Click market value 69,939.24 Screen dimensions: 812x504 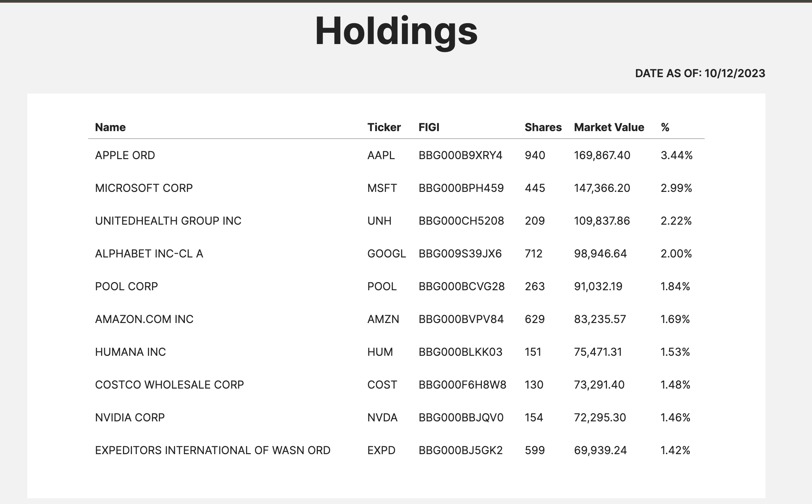pyautogui.click(x=600, y=450)
